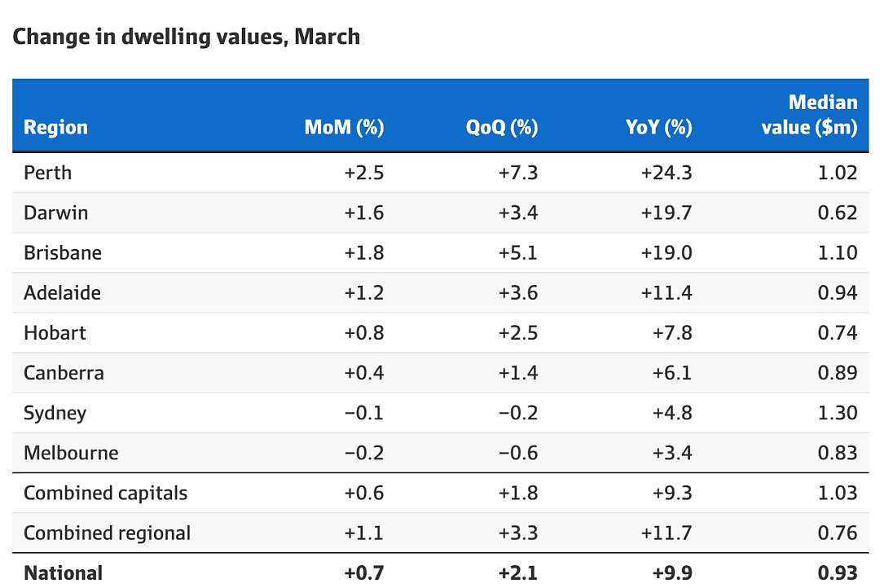This screenshot has height=588, width=880.
Task: Click the Change in dwelling values title
Action: click(187, 37)
